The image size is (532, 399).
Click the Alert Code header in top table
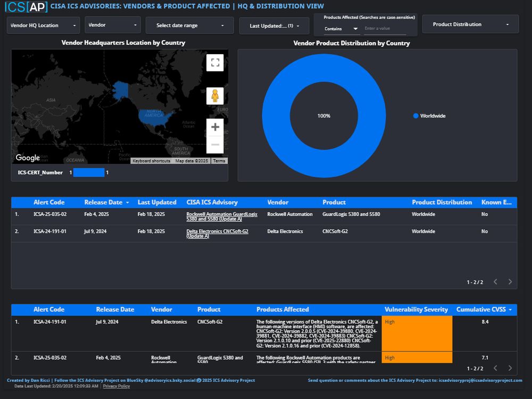pyautogui.click(x=49, y=202)
